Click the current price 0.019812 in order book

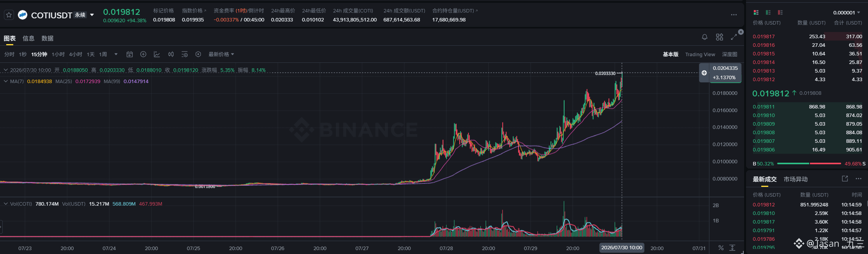(771, 93)
